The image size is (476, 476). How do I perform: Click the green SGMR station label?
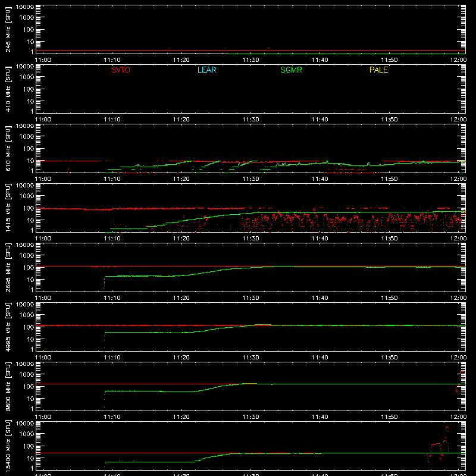(x=291, y=70)
